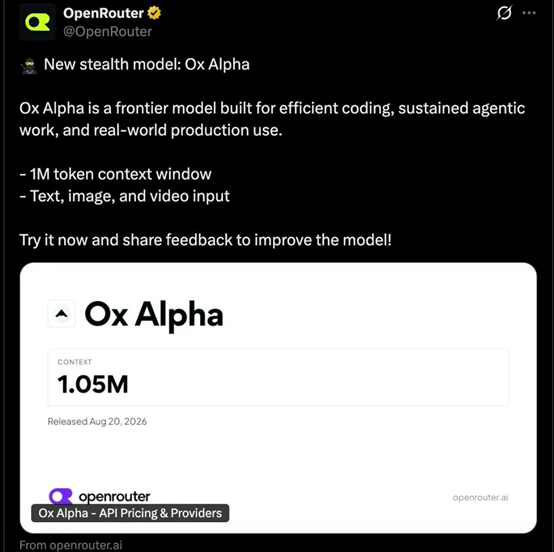
Task: Click the purple openrouter logo icon
Action: coord(61,496)
